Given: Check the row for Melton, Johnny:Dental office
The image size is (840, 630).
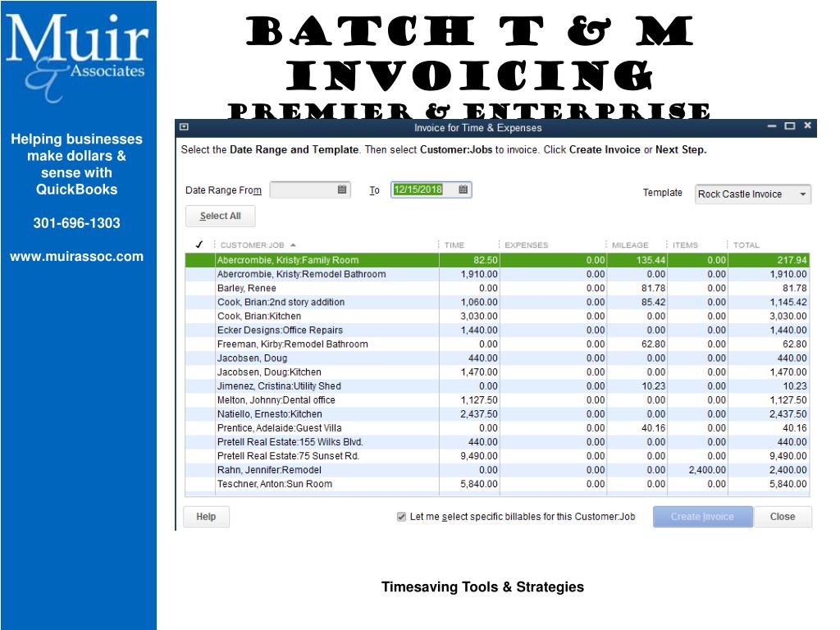Looking at the screenshot, I should click(200, 400).
